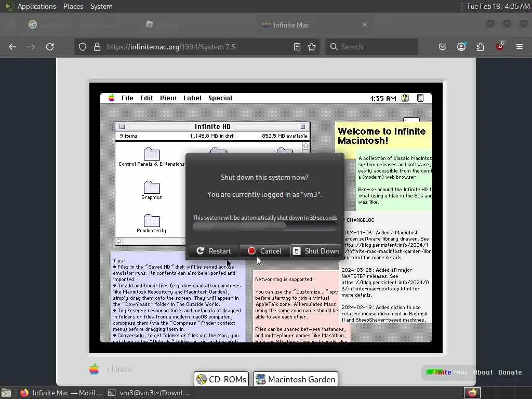Click the Mac menu bar clock 4:35 AM

[383, 98]
